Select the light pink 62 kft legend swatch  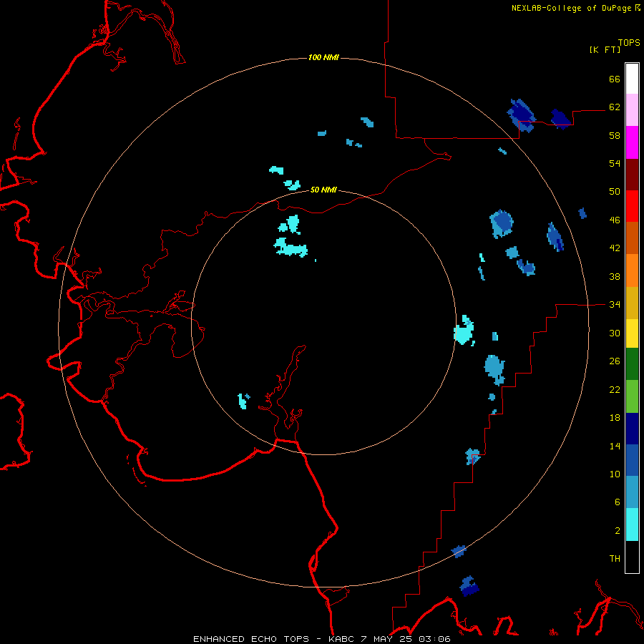(x=632, y=110)
